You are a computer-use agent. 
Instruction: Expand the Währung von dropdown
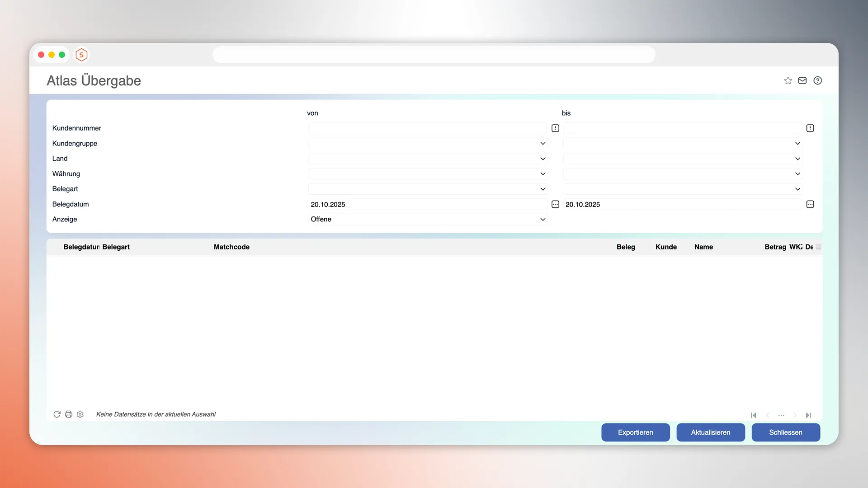(543, 174)
